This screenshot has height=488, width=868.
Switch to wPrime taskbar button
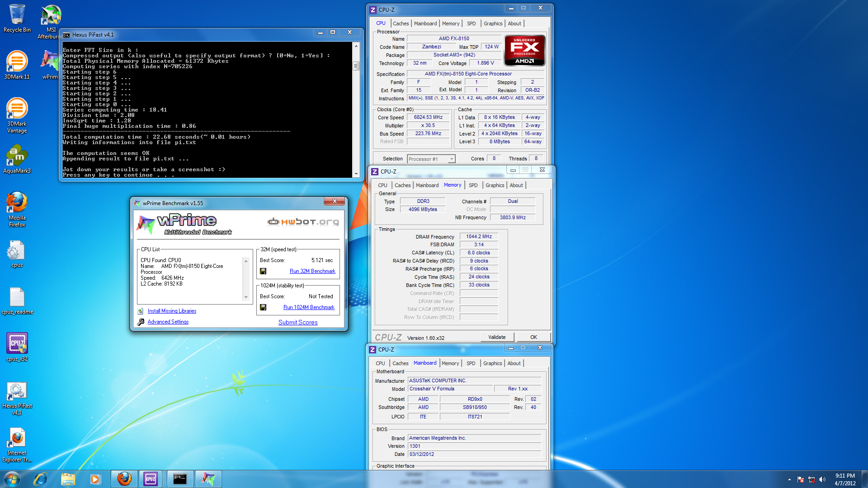[208, 479]
